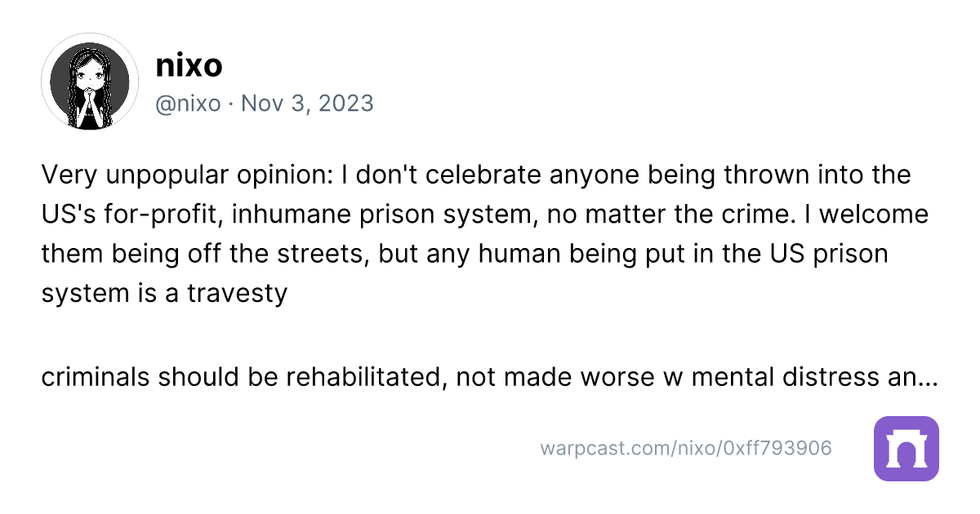This screenshot has height=514, width=980.
Task: Click 'criminals should be rehabilitated' paragraph
Action: [x=489, y=378]
